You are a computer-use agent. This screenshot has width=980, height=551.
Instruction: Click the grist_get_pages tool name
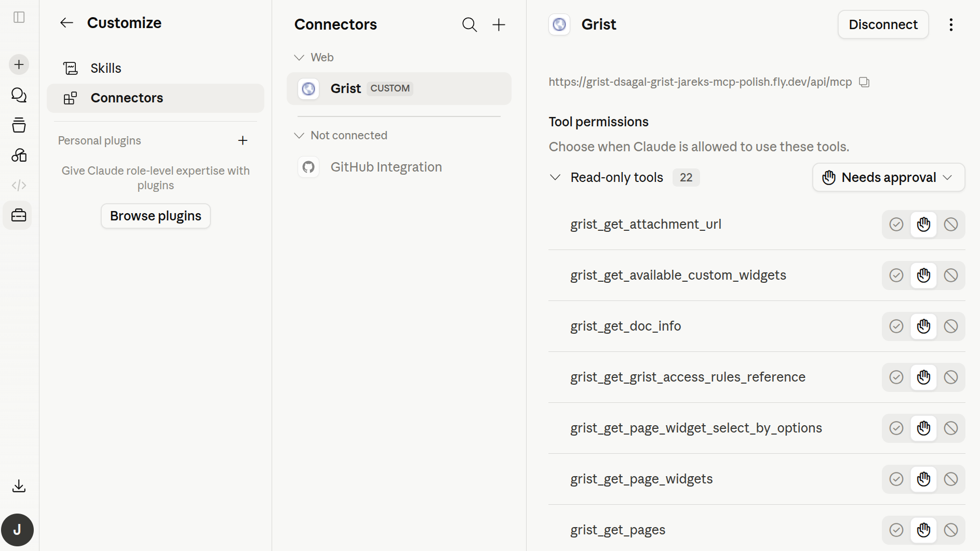(617, 530)
